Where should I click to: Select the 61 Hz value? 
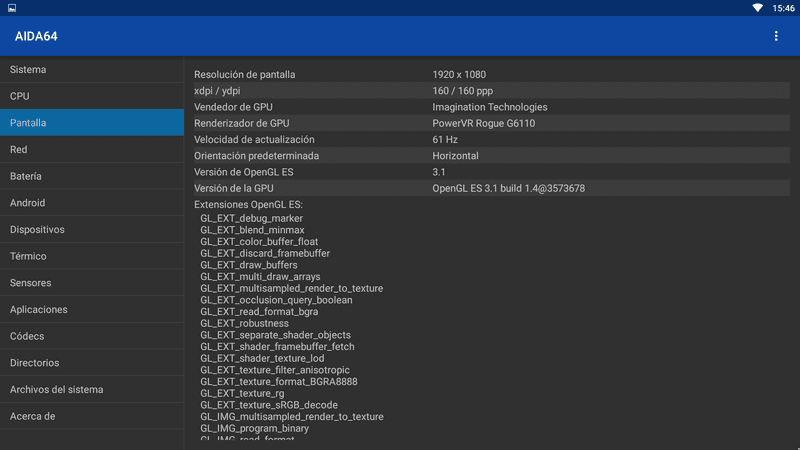click(x=445, y=139)
